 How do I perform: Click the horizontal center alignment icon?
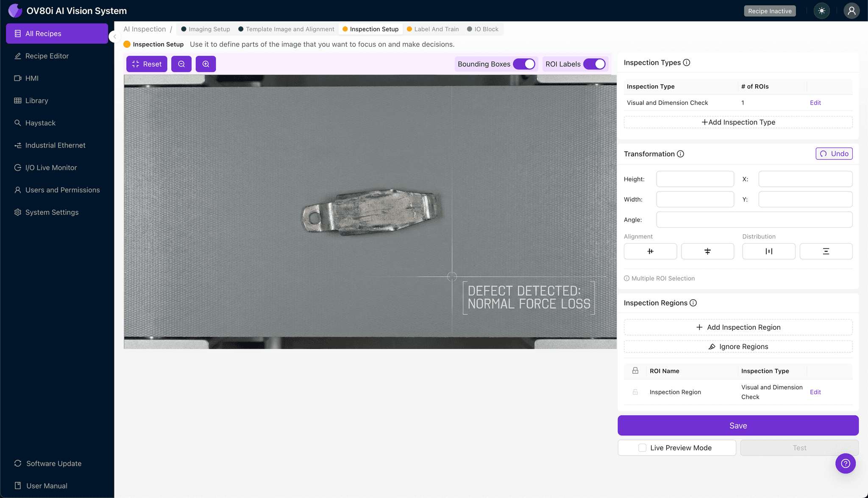[x=650, y=251]
